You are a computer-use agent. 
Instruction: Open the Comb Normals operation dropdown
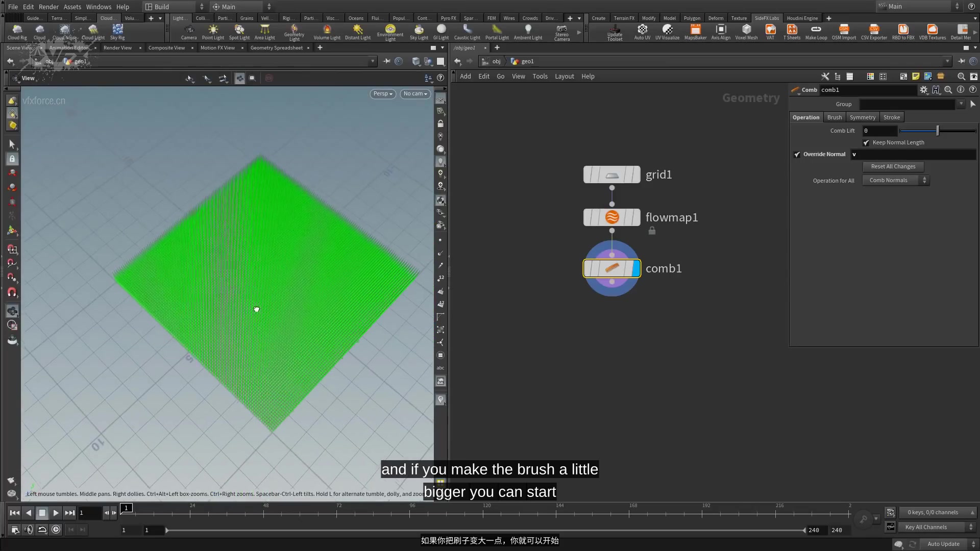(x=895, y=180)
